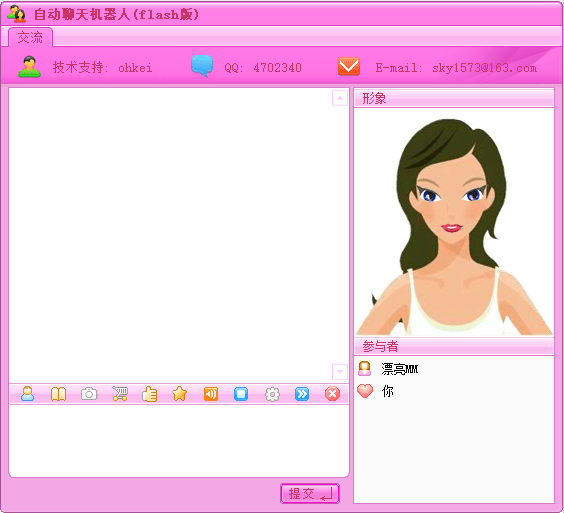The image size is (564, 513).
Task: Select participant name 你
Action: [387, 391]
